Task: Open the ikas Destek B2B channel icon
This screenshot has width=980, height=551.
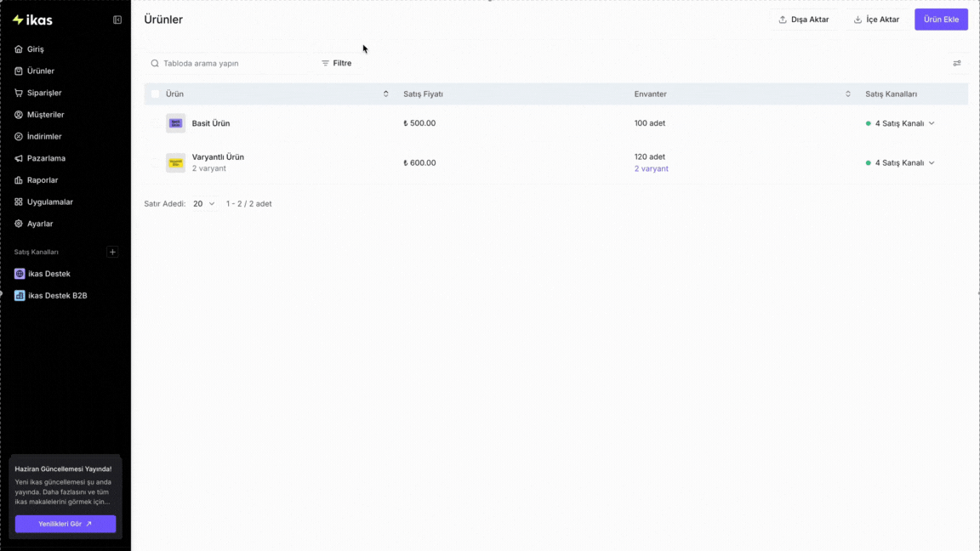Action: click(x=20, y=296)
